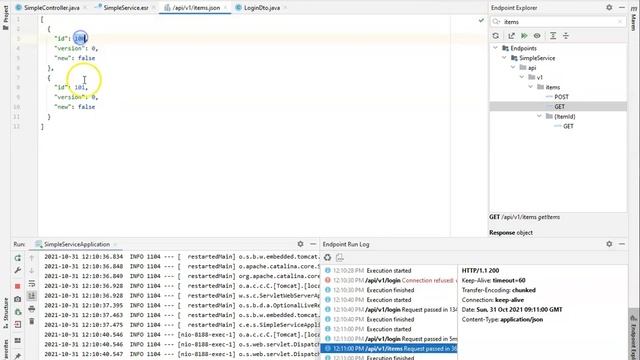Click the id value 101 in editor
This screenshot has height=360, width=640.
tap(80, 87)
